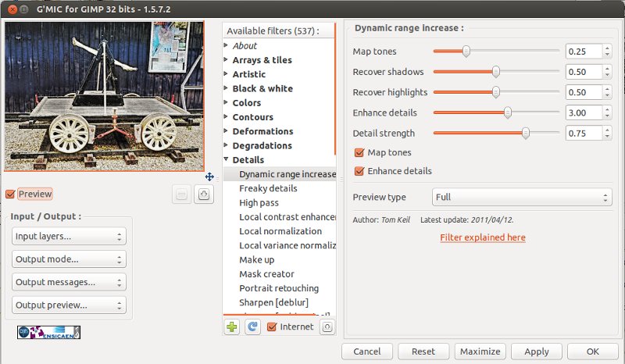Open the Filter explained here link

pyautogui.click(x=483, y=237)
